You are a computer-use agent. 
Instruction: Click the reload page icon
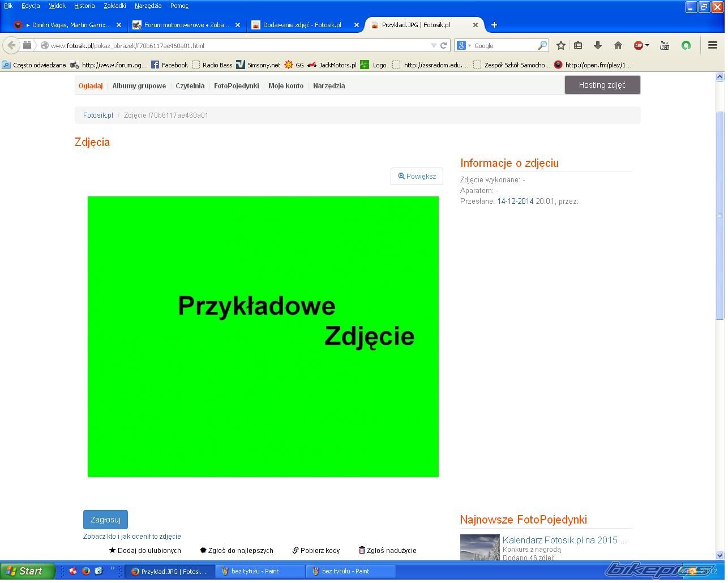point(444,45)
